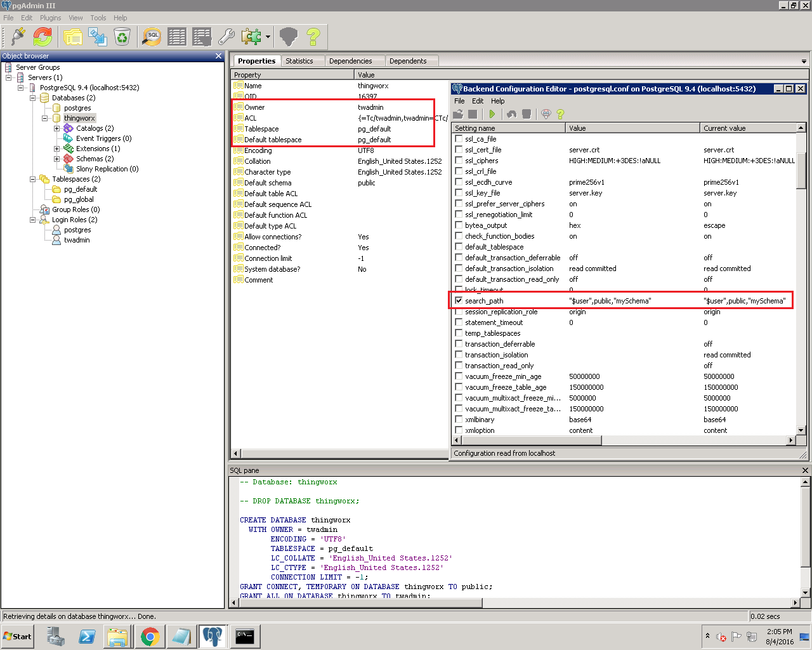This screenshot has width=812, height=650.
Task: Click the plugins puzzle piece icon
Action: tap(251, 37)
